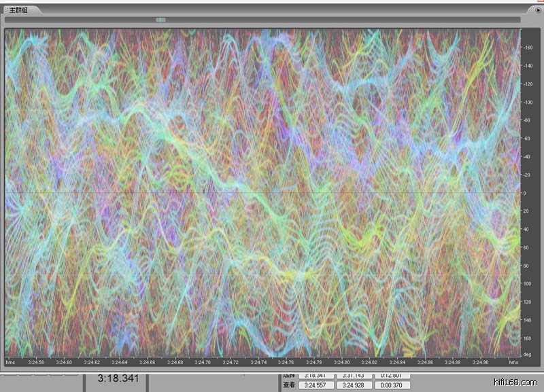The height and width of the screenshot is (392, 544).
Task: Click the horizontal zoom scrollbar thumb
Action: [160, 20]
